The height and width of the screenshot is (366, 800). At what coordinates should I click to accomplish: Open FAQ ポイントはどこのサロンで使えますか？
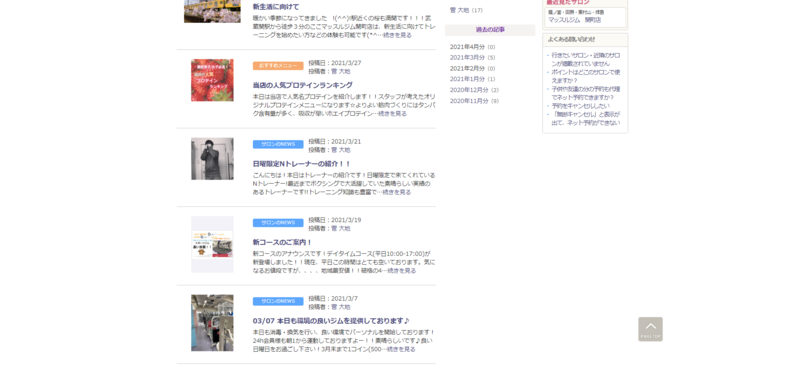pyautogui.click(x=585, y=76)
